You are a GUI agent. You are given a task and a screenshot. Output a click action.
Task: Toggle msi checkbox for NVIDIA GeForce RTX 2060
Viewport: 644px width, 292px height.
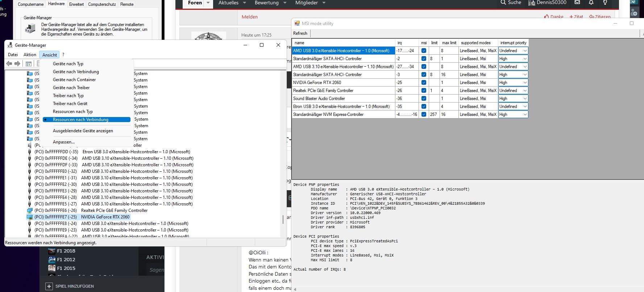coord(424,83)
